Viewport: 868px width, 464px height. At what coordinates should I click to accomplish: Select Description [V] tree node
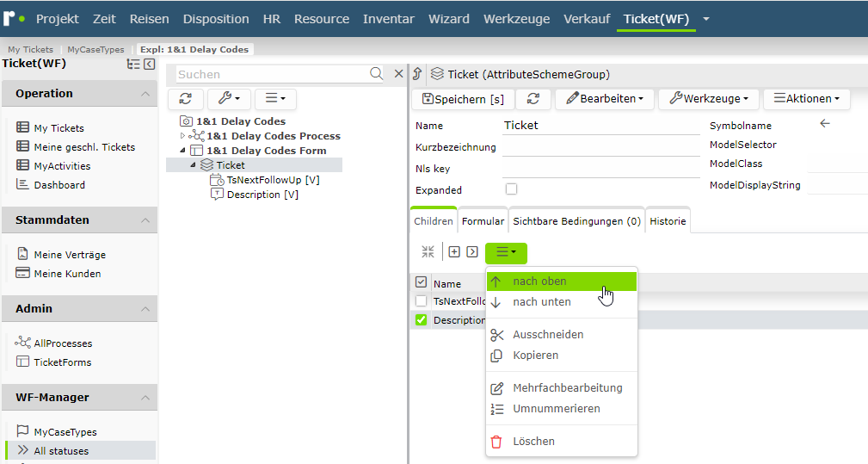(262, 195)
